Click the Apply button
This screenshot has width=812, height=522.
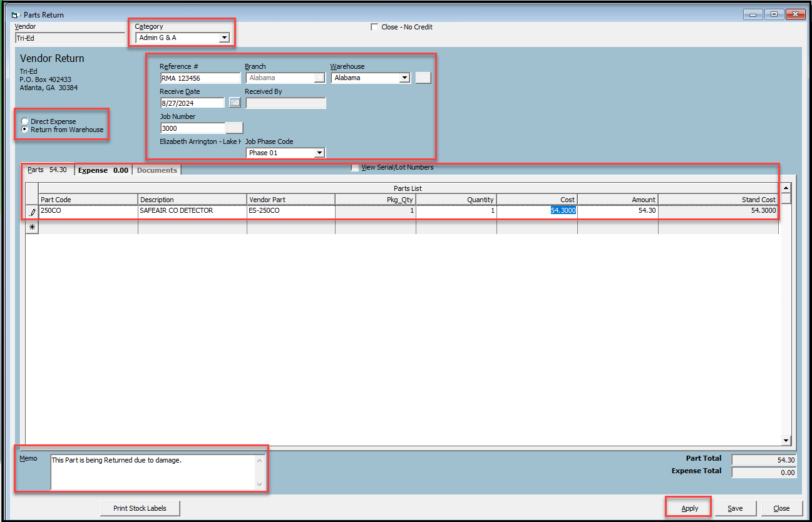[689, 508]
